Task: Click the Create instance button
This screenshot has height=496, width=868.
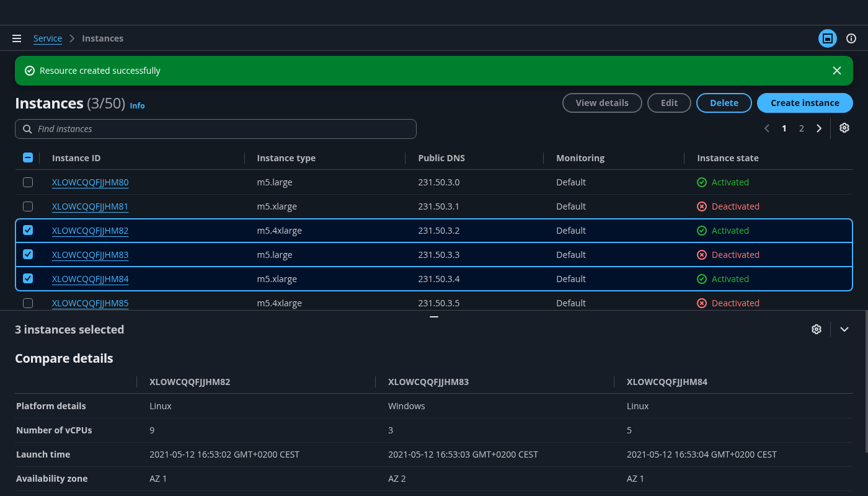Action: tap(805, 103)
